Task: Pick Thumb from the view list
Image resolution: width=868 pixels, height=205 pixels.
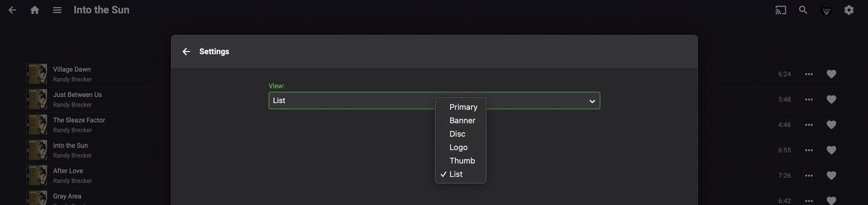Action: pyautogui.click(x=462, y=161)
